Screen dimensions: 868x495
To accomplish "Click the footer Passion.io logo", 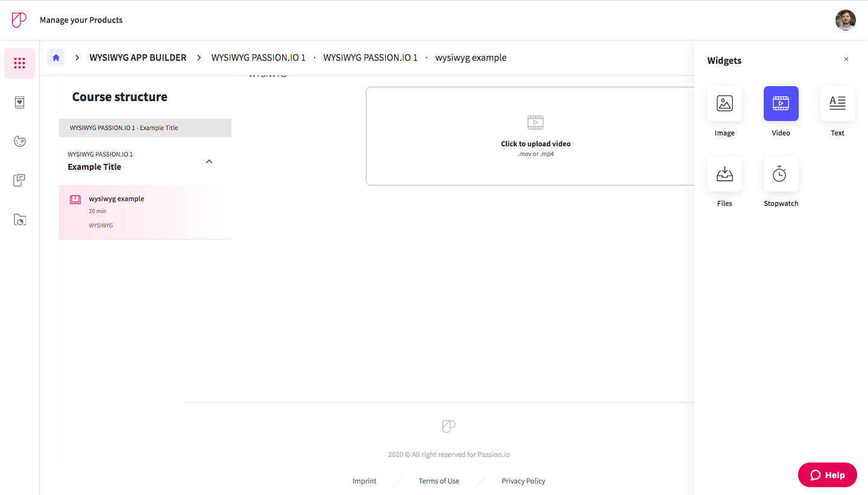I will pyautogui.click(x=448, y=426).
